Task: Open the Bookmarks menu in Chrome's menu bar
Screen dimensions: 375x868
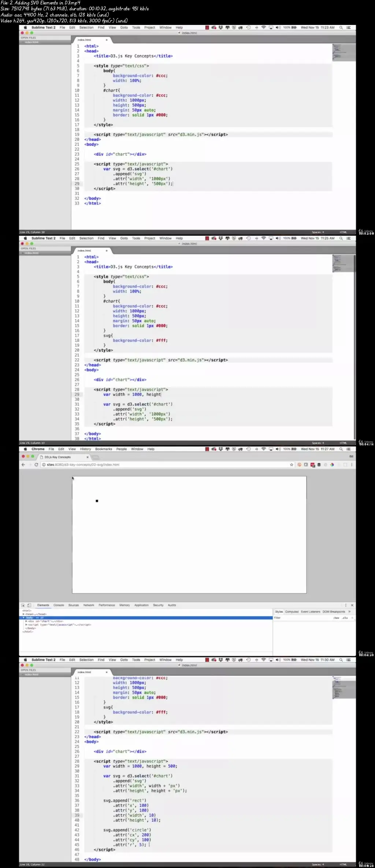Action: click(x=104, y=449)
